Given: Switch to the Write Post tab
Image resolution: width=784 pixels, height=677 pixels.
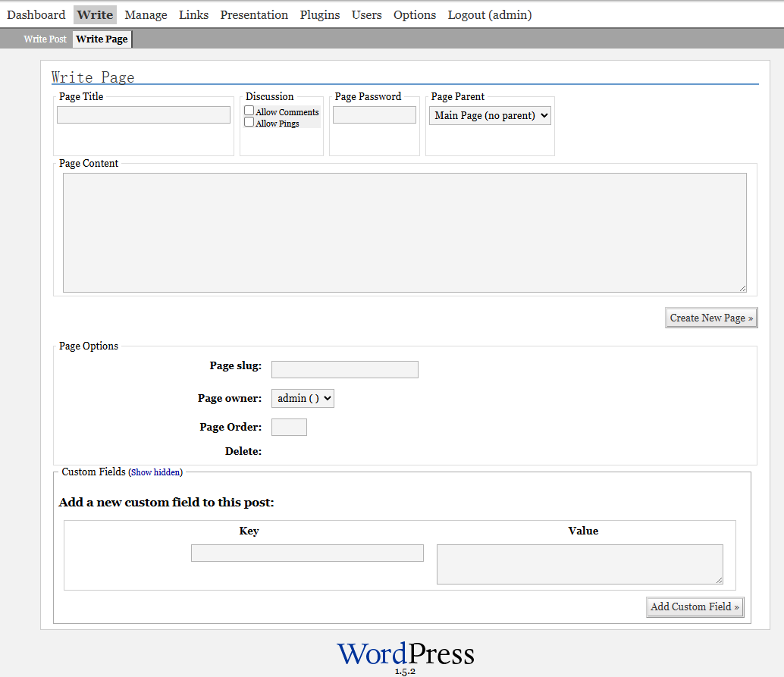Looking at the screenshot, I should [x=45, y=39].
